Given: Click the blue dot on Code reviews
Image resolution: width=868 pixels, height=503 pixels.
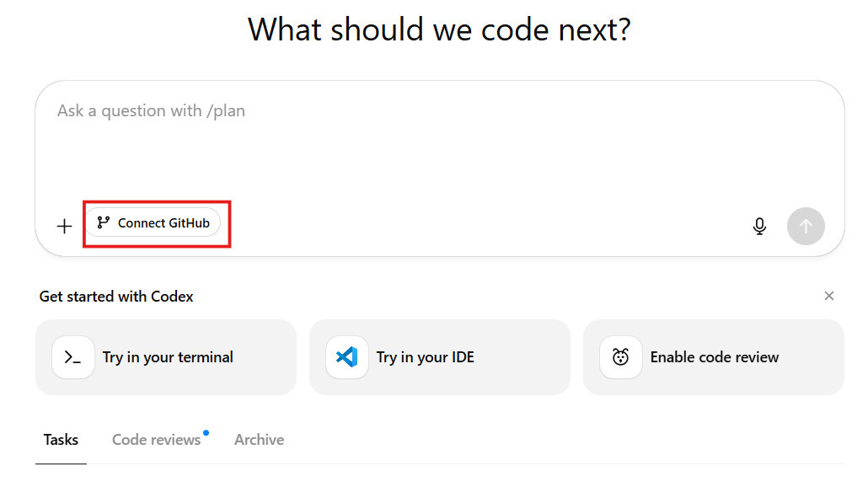Looking at the screenshot, I should pos(206,433).
